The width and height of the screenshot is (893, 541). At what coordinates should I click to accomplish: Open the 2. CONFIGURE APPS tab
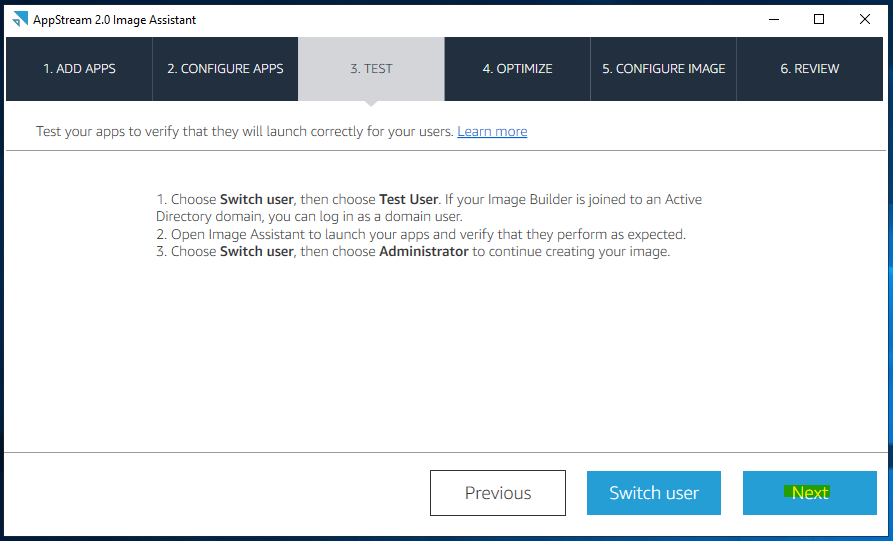tap(225, 69)
